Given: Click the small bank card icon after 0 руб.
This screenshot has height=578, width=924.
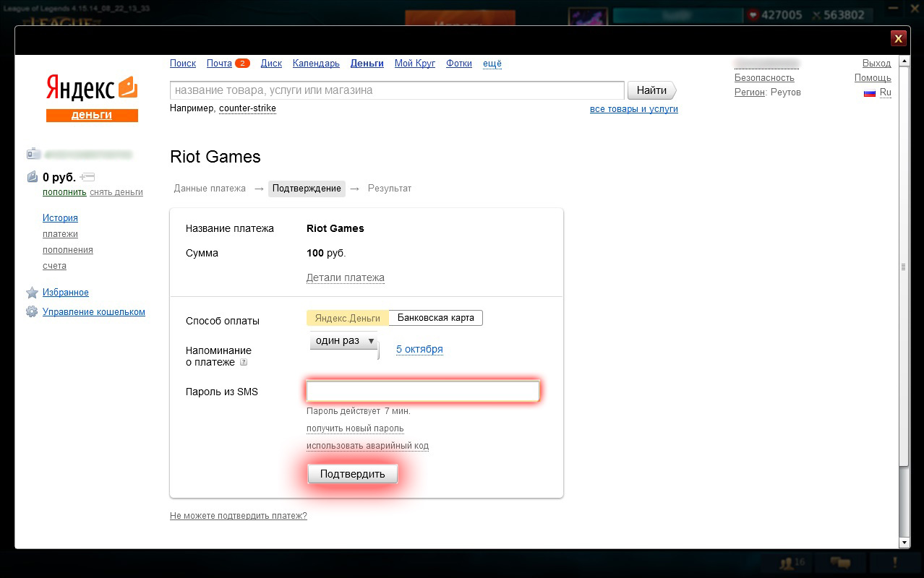Looking at the screenshot, I should coord(87,177).
